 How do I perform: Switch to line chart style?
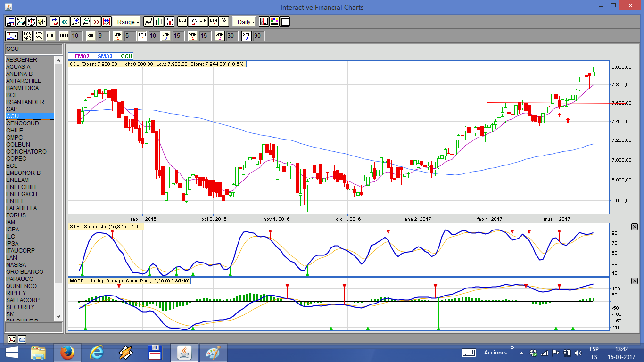[148, 22]
